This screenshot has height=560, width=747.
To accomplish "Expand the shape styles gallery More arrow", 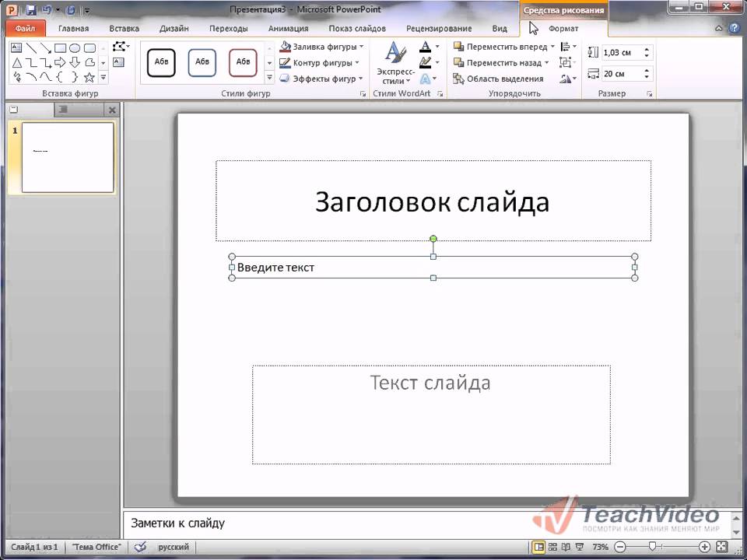I will pyautogui.click(x=269, y=77).
